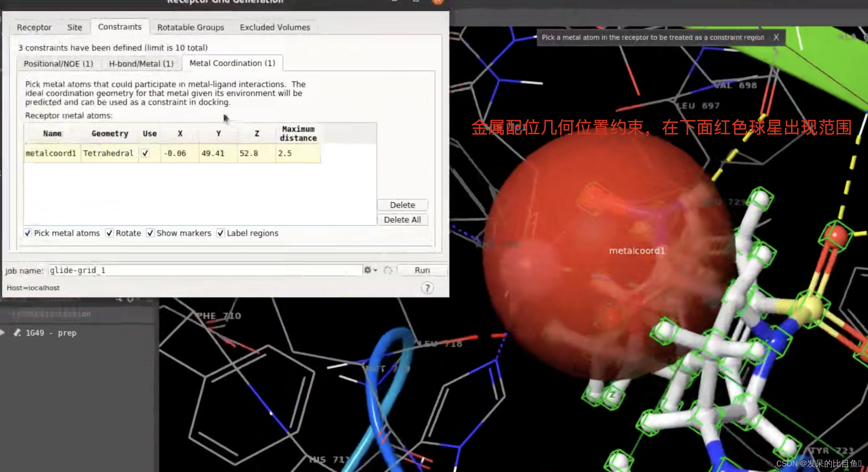Open the H-bond/Metal (1) subtab
868x472 pixels.
coord(141,63)
